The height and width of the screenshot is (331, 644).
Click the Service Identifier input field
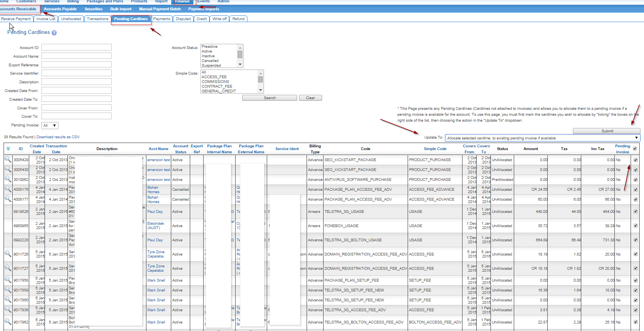(x=77, y=73)
